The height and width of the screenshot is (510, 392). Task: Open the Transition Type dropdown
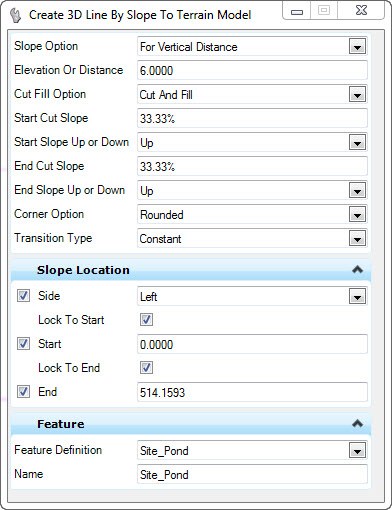pos(357,239)
